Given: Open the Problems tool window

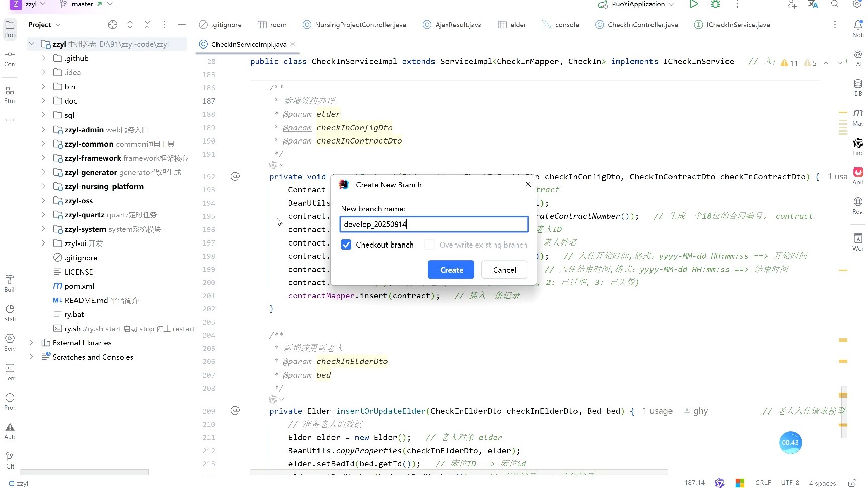Looking at the screenshot, I should coord(10,398).
